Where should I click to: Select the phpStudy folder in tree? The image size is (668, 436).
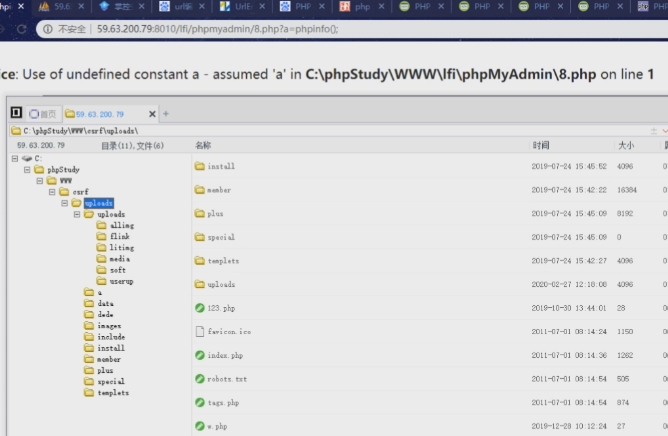click(58, 170)
